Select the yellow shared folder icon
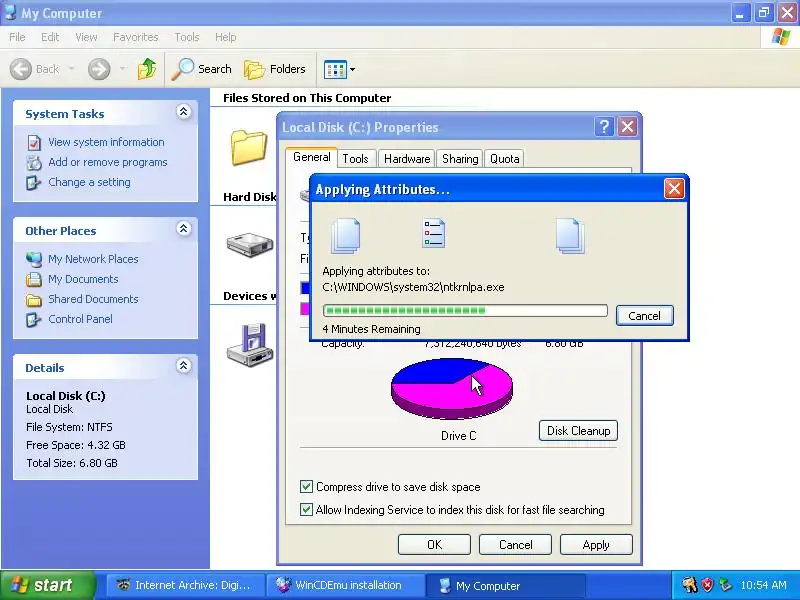The width and height of the screenshot is (800, 600). 249,147
